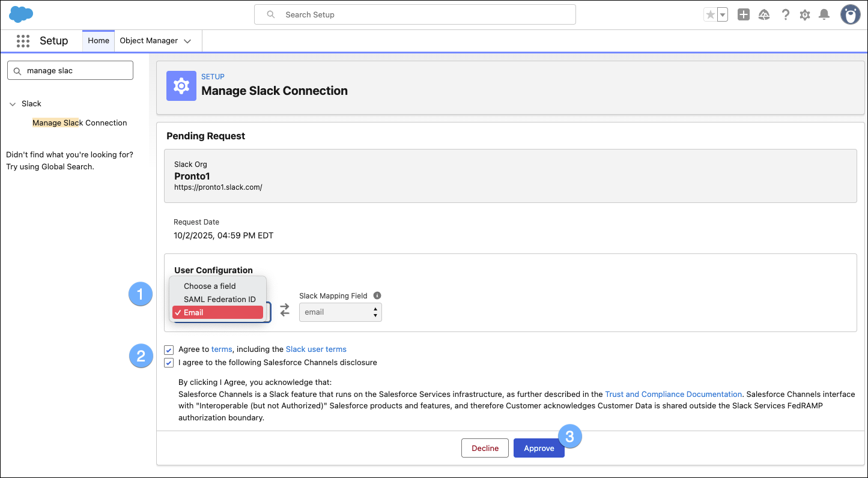Click the favorites star toggle
Screen dimensions: 868x478
711,14
